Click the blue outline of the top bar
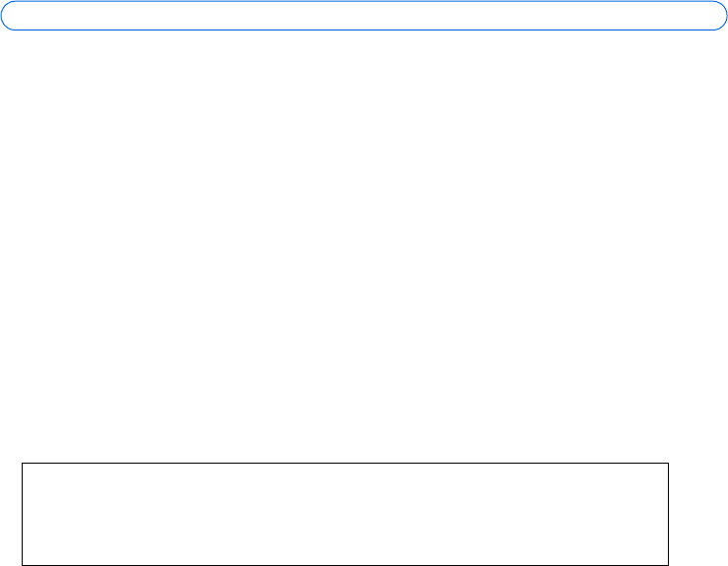Image resolution: width=728 pixels, height=566 pixels. tap(364, 3)
